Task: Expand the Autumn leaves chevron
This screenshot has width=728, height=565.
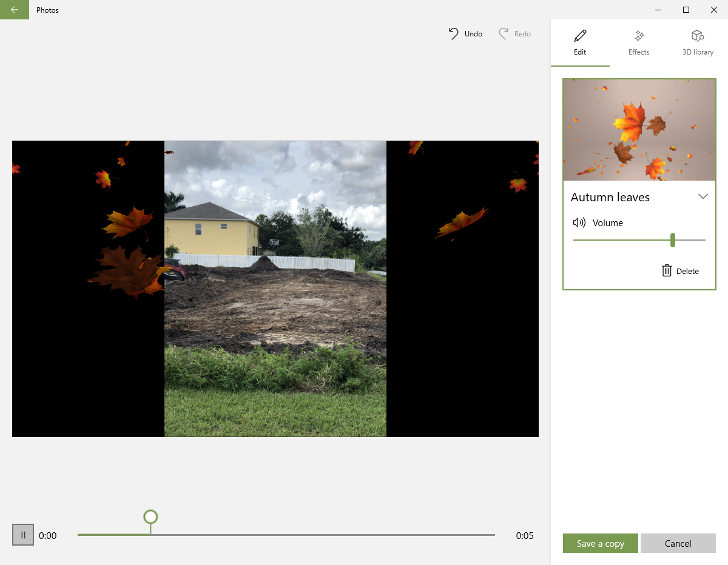Action: (703, 196)
